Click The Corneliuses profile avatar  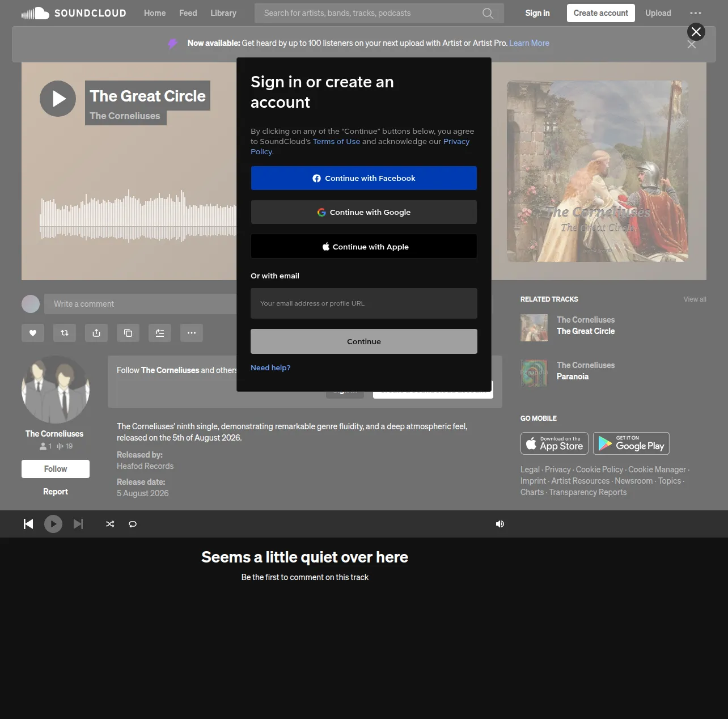pyautogui.click(x=56, y=390)
